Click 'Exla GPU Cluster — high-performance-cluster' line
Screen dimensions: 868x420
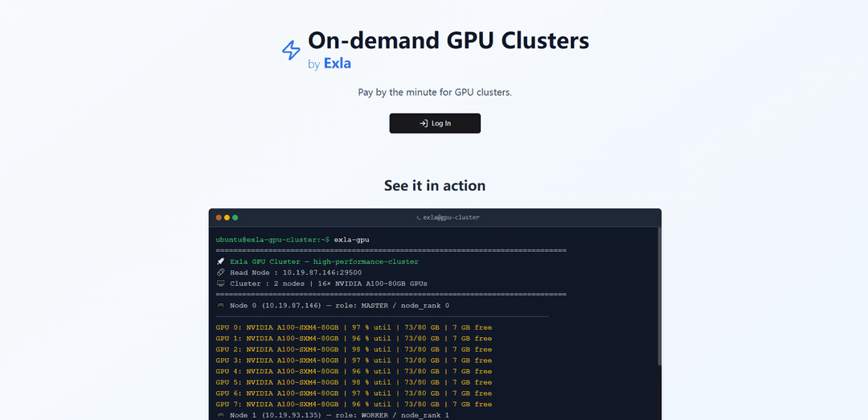coord(325,261)
